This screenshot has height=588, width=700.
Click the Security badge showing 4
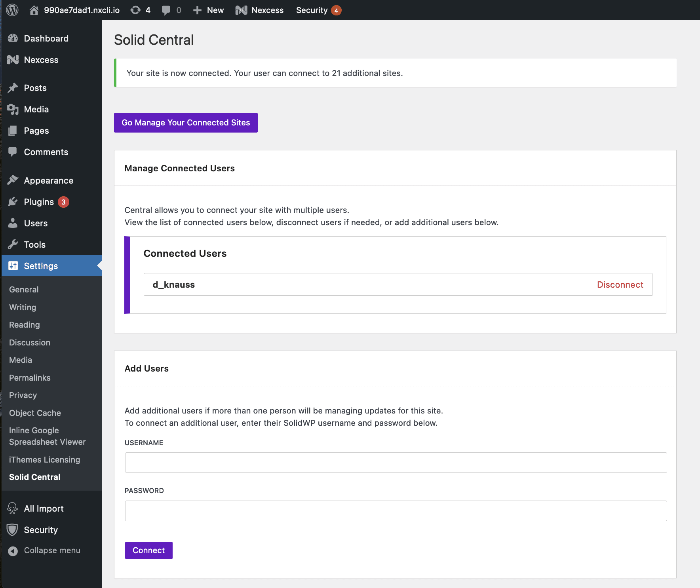click(x=336, y=10)
